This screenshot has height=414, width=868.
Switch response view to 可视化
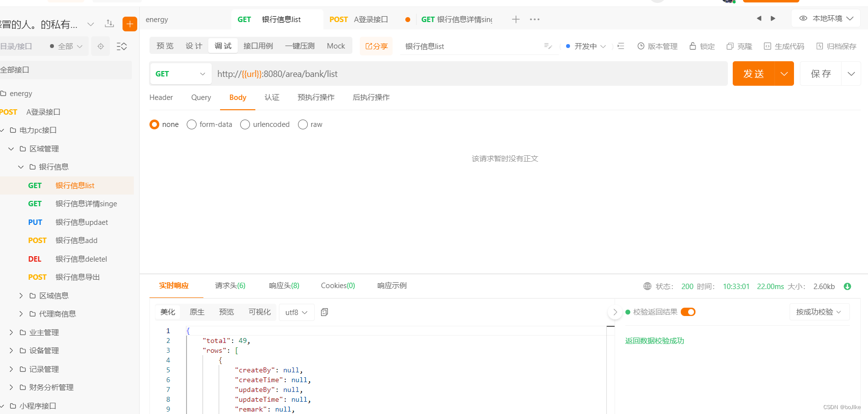[260, 312]
